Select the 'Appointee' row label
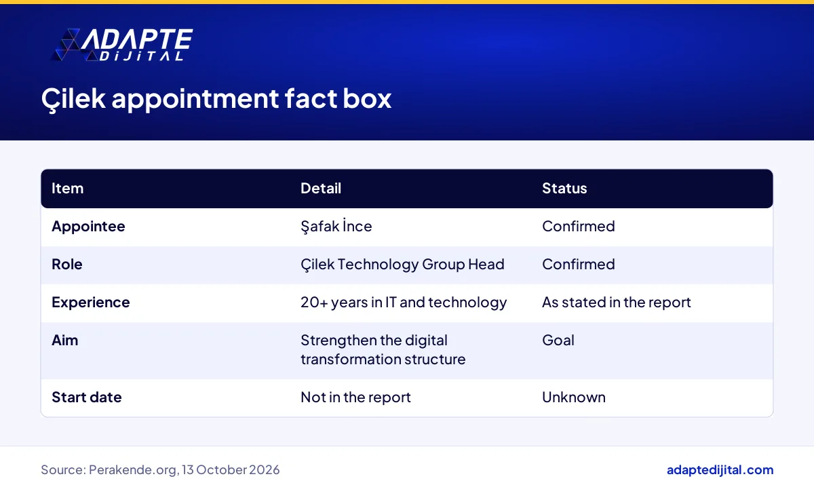The image size is (814, 504). point(88,227)
